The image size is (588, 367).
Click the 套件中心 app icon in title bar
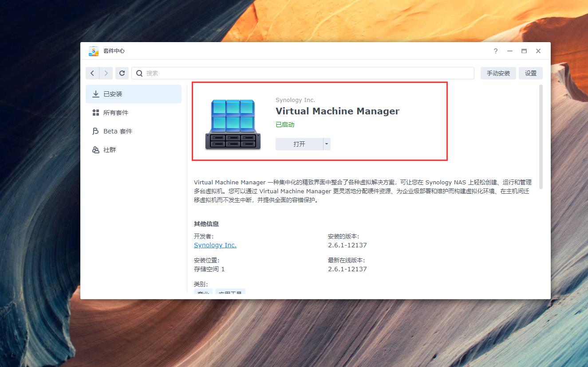tap(94, 51)
